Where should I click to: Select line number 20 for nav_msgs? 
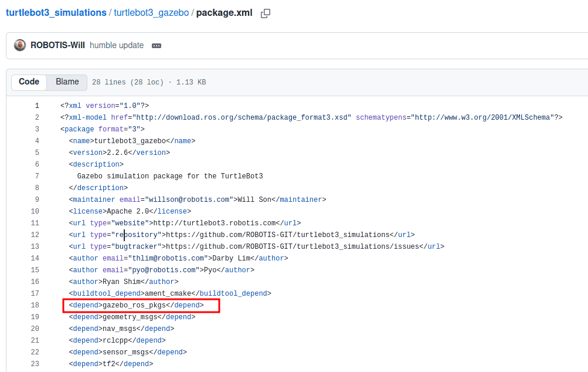(35, 329)
